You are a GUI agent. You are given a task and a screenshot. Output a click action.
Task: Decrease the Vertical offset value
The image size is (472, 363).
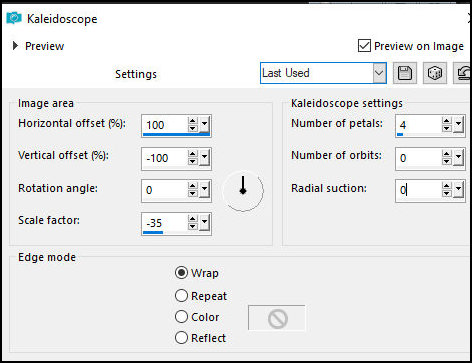coord(193,161)
